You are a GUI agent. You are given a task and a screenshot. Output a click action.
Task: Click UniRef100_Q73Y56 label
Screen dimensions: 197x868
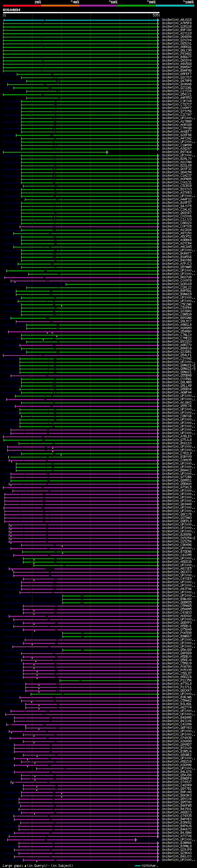pos(177,111)
